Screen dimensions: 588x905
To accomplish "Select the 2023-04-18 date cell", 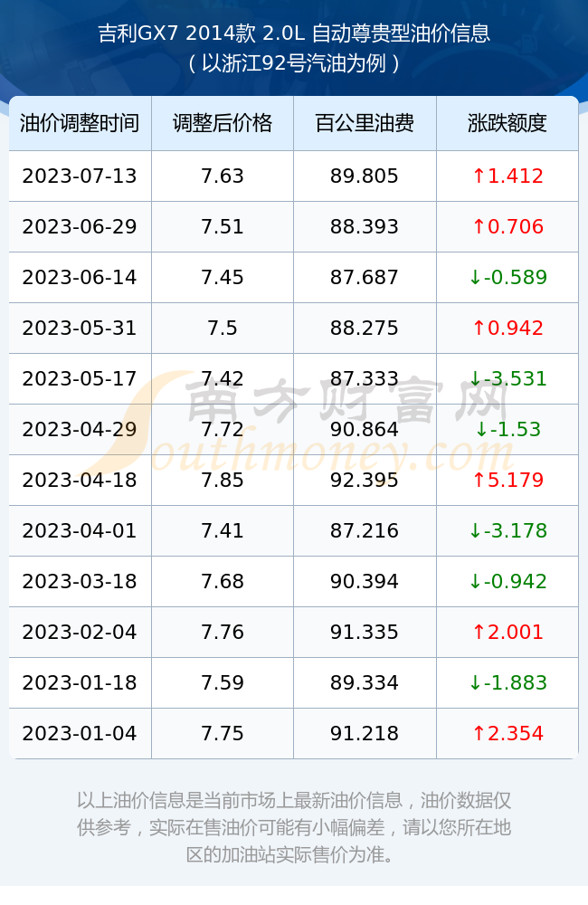I will 80,481.
